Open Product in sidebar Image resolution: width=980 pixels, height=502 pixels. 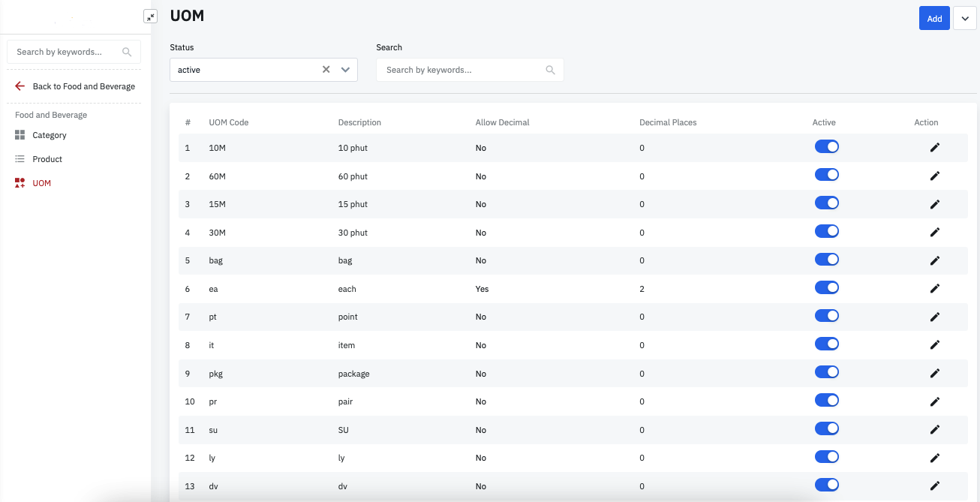[47, 160]
